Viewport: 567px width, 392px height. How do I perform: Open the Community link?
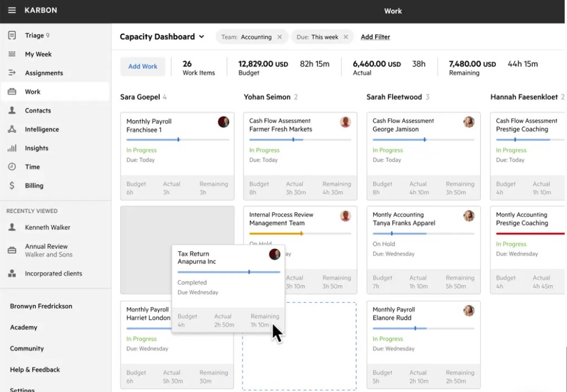(x=27, y=348)
